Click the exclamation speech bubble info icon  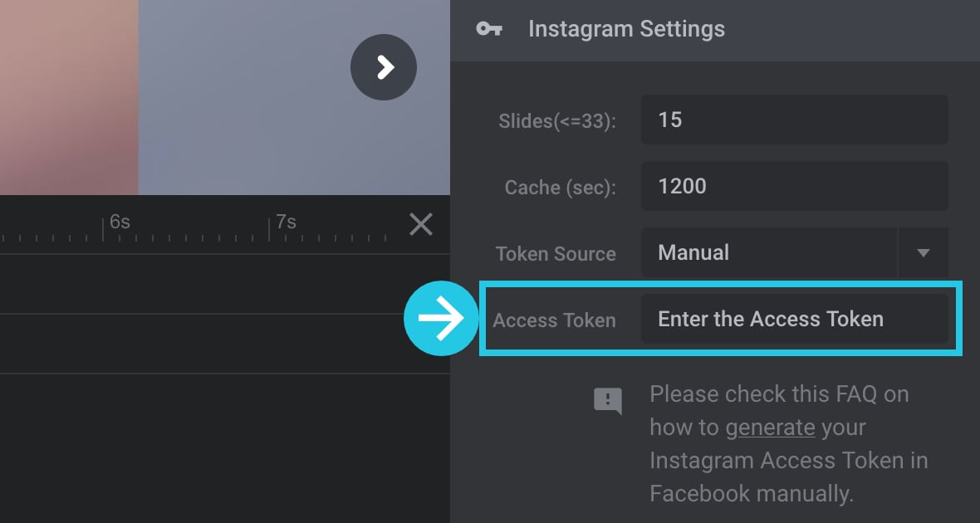[607, 400]
